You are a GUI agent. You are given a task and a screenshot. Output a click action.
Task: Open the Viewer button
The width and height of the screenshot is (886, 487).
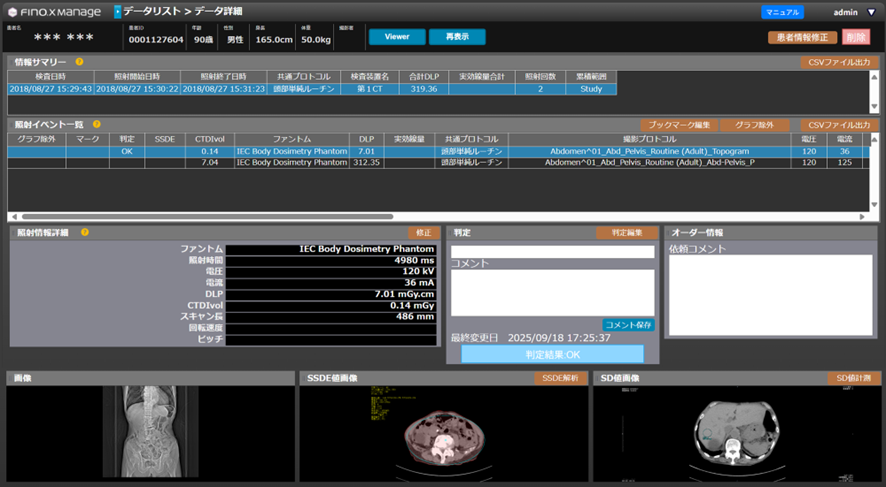396,37
